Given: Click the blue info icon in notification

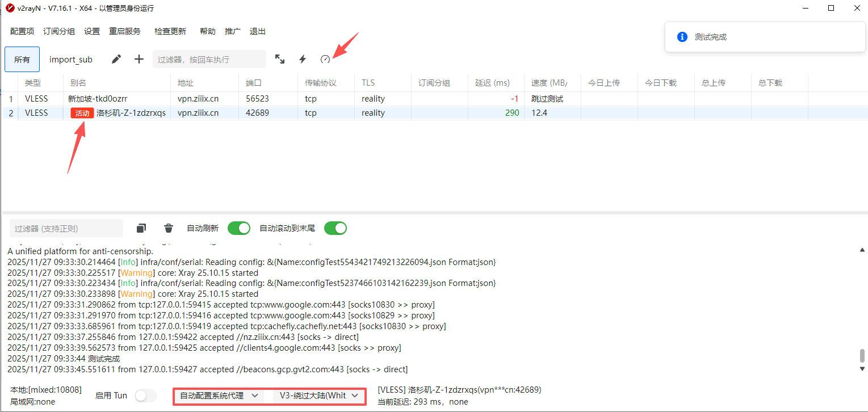Looking at the screenshot, I should point(682,37).
